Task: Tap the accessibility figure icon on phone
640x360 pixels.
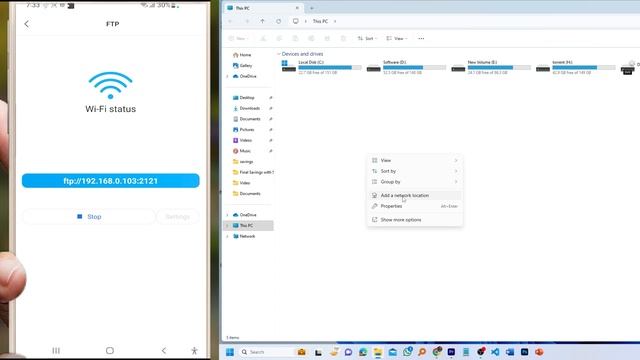Action: coord(194,351)
